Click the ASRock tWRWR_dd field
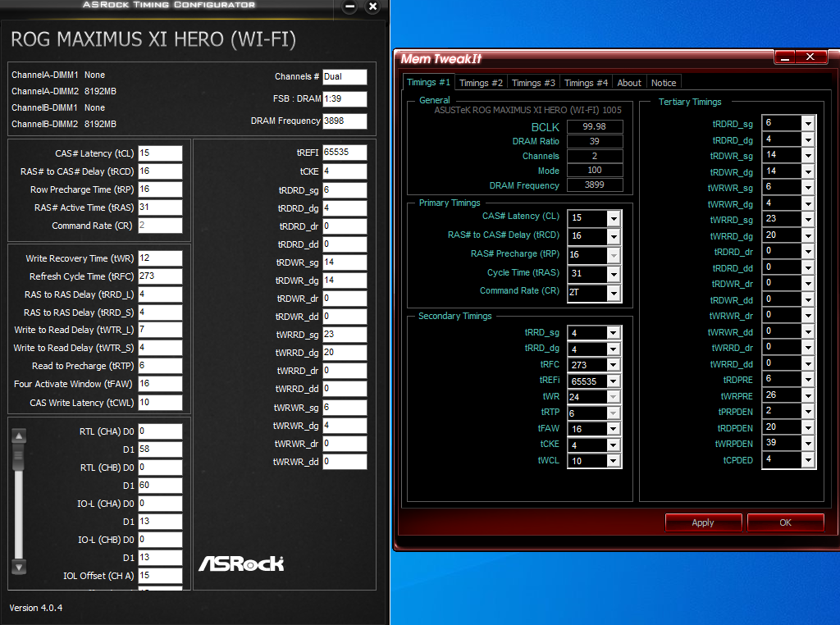Viewport: 840px width, 625px height. [x=345, y=462]
